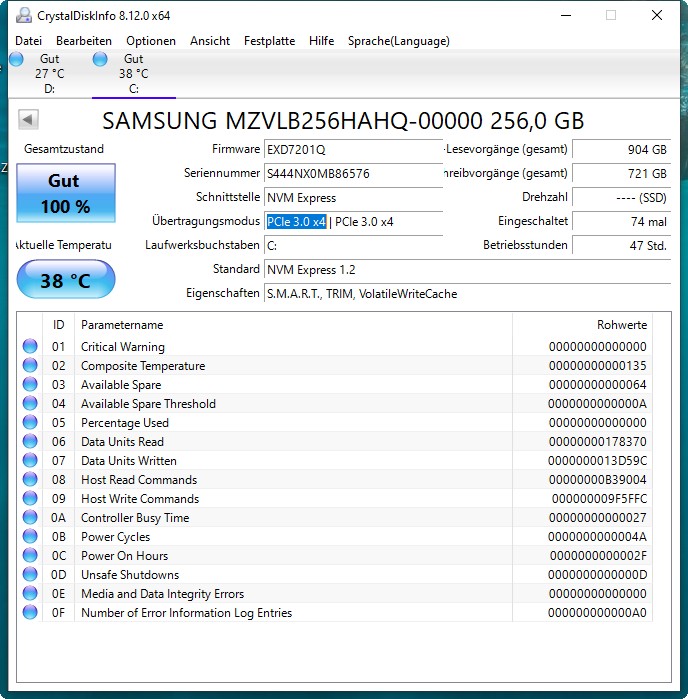Select the Host Read Commands parameter name

click(139, 480)
